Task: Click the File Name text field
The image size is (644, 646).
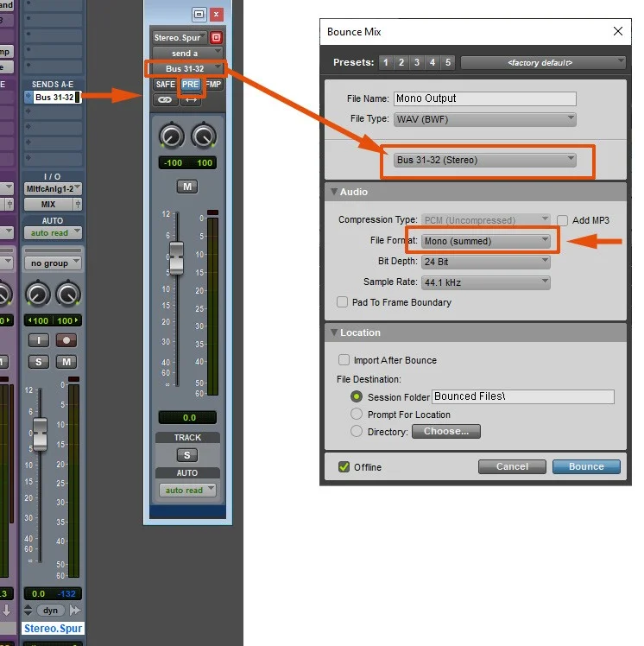Action: click(484, 98)
